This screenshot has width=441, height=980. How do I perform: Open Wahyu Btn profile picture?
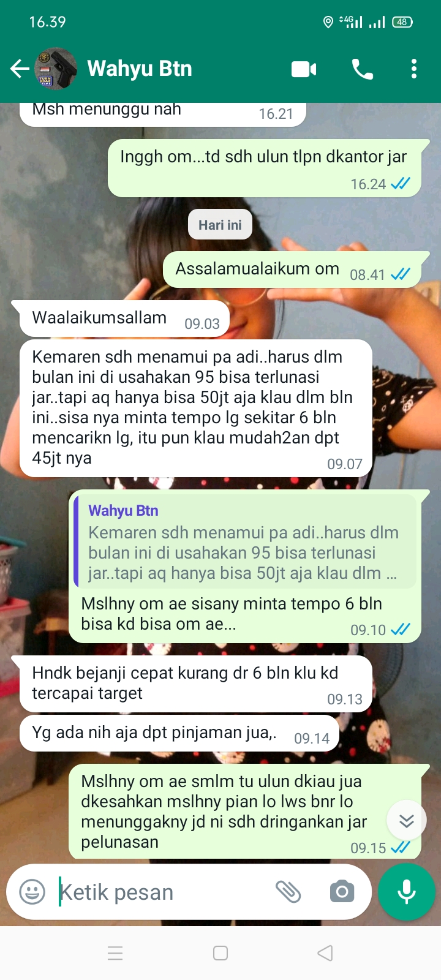point(56,69)
